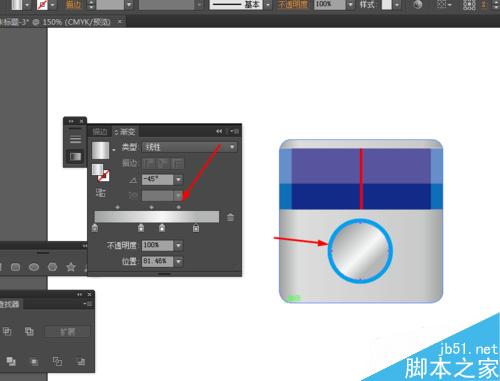Click the stroke none box in gradient panel
500x381 pixels.
[104, 175]
